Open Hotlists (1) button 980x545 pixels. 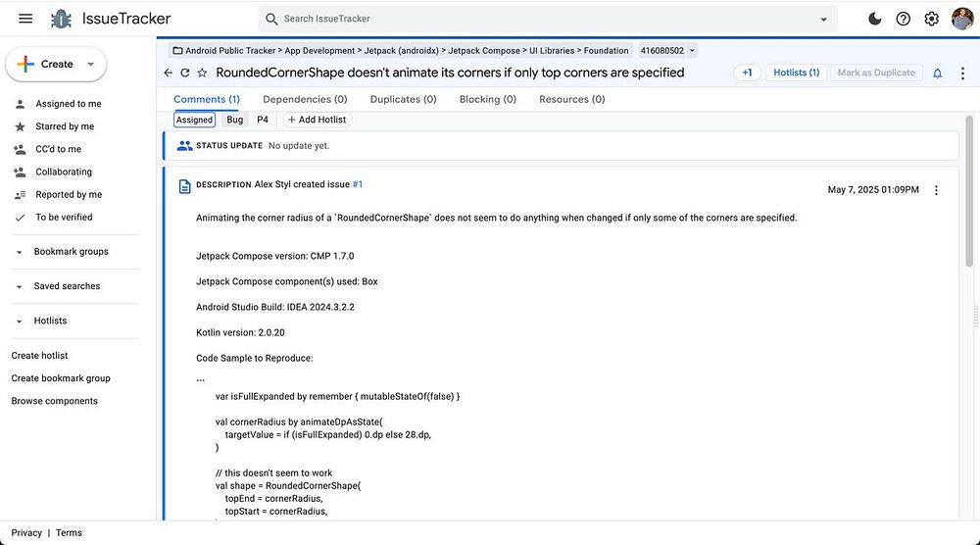tap(796, 73)
